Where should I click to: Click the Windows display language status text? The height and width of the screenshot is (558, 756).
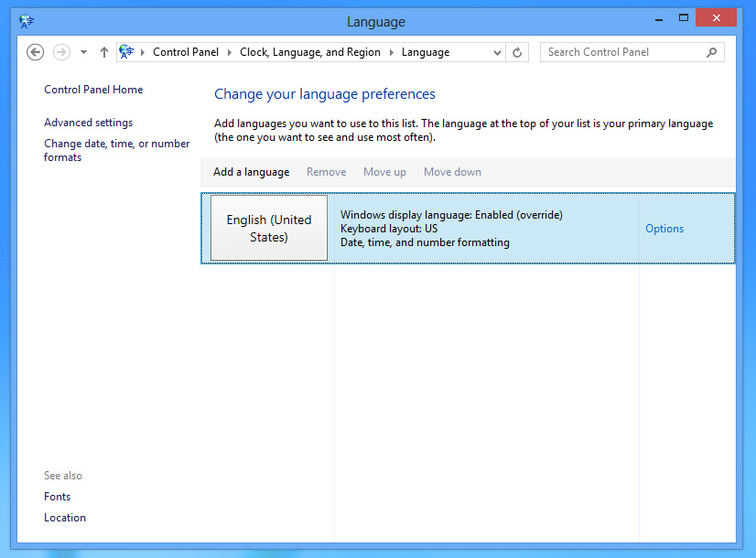pos(451,215)
